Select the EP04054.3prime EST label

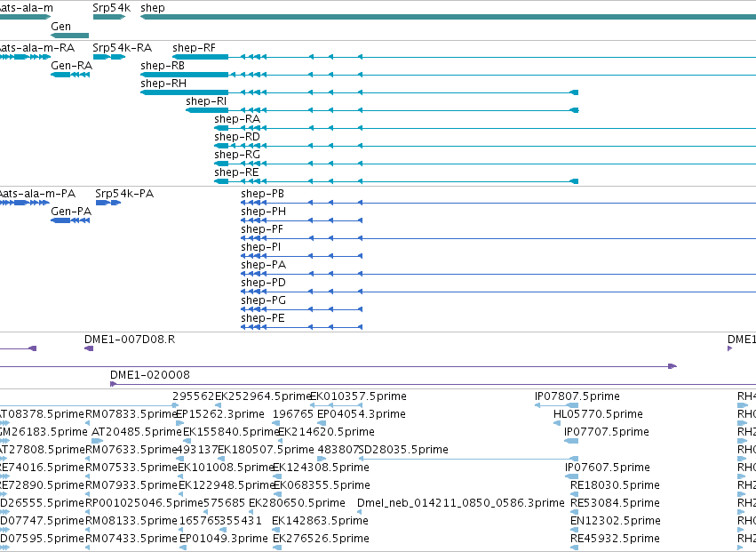click(362, 414)
